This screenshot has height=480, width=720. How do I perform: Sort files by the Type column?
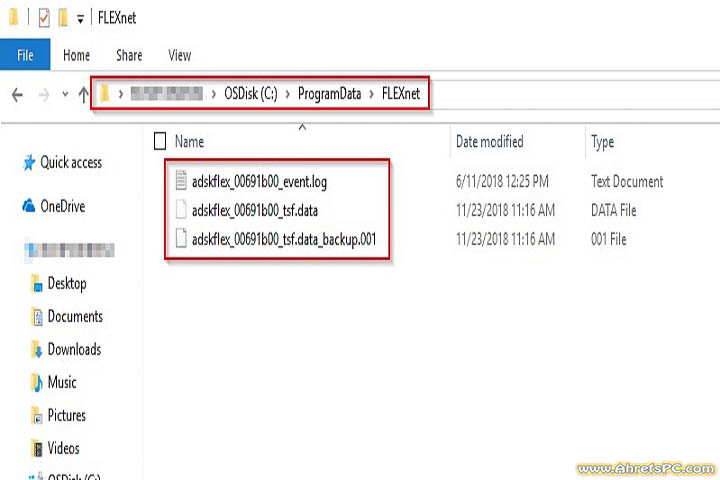click(x=602, y=142)
